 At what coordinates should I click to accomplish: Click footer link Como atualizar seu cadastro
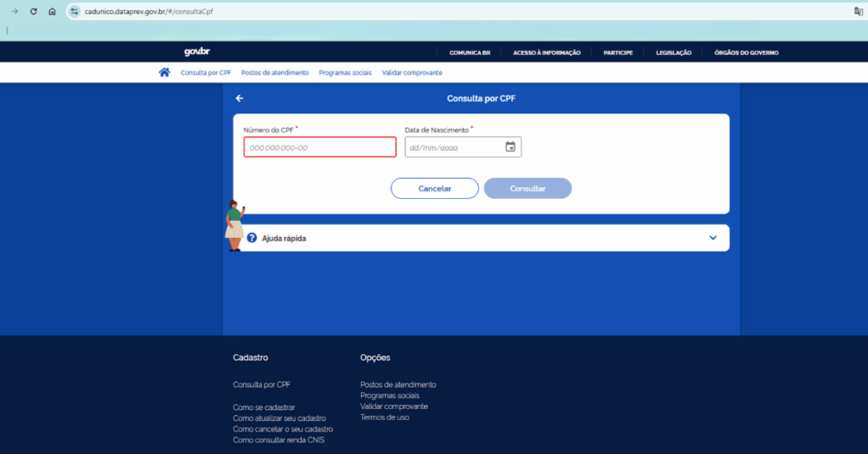pyautogui.click(x=279, y=418)
